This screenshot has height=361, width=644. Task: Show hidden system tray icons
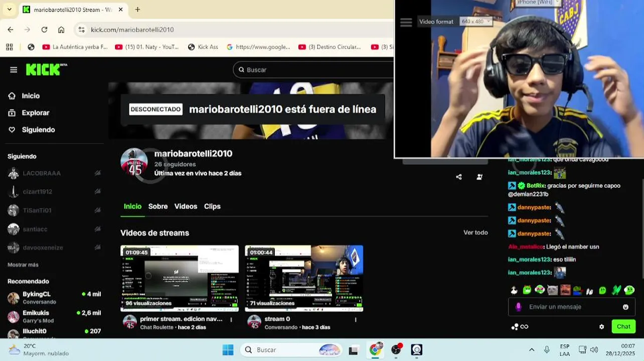pos(532,350)
